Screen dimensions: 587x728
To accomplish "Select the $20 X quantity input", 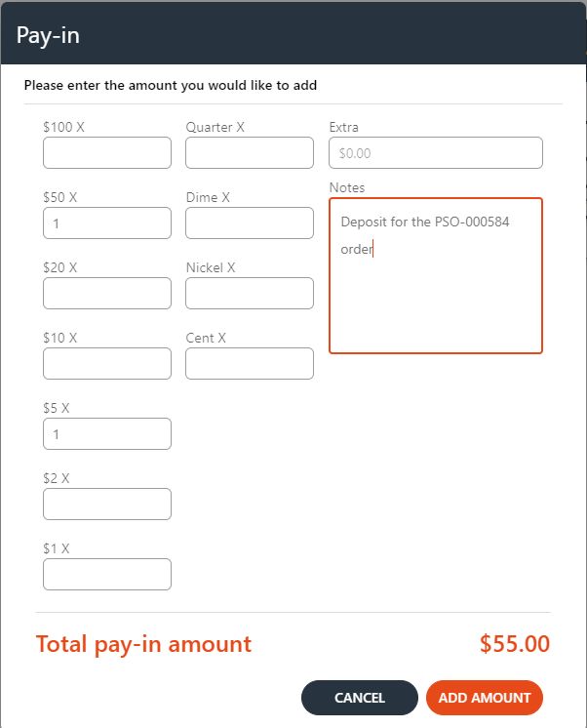I will [107, 294].
